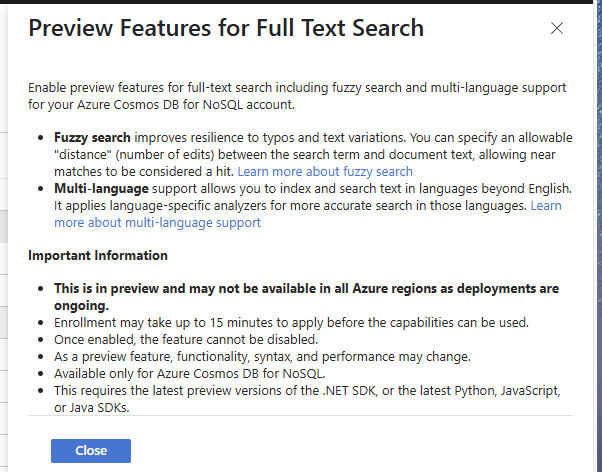Close the preview features dialog with X icon

coord(557,28)
